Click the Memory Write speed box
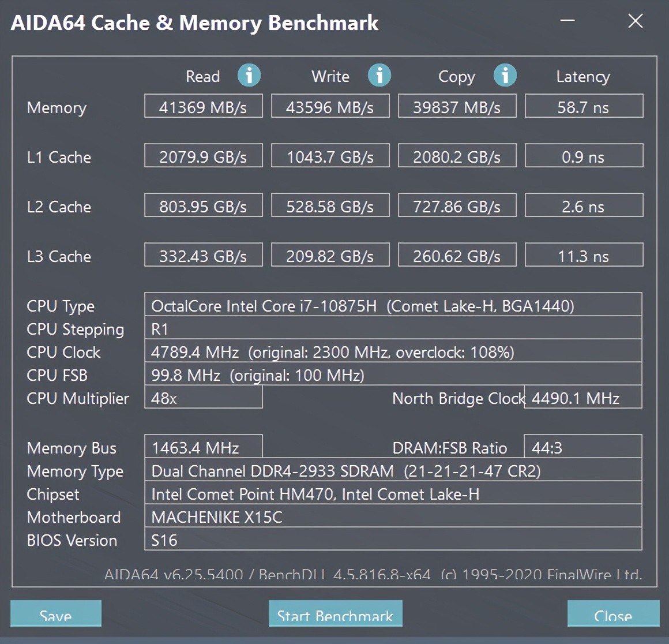 click(330, 107)
